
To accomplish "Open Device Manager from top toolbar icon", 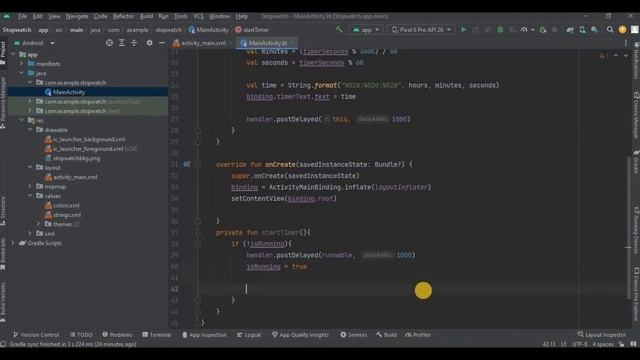I will click(582, 30).
